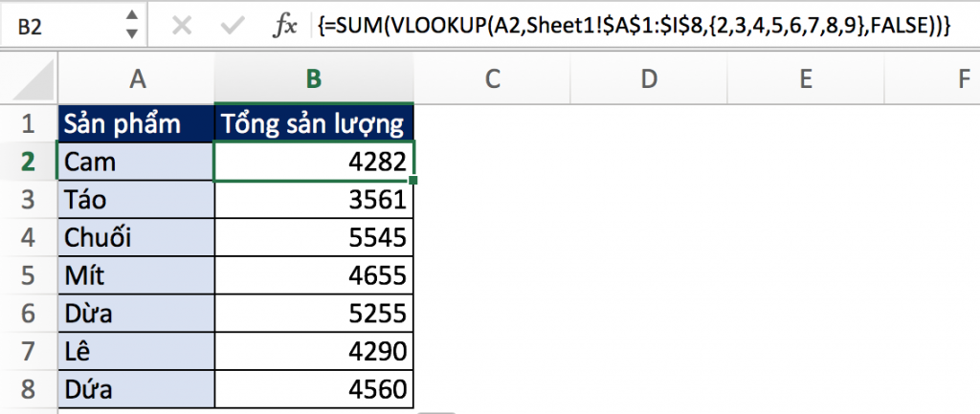The width and height of the screenshot is (980, 414).
Task: Select row 1 header
Action: point(28,123)
